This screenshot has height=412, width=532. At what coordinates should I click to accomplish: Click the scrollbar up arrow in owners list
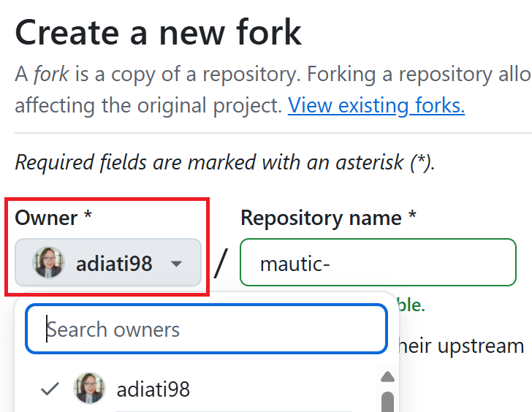point(388,377)
